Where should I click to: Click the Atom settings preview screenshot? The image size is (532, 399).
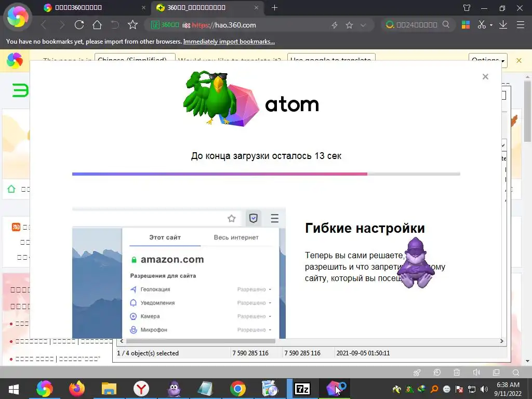[179, 273]
